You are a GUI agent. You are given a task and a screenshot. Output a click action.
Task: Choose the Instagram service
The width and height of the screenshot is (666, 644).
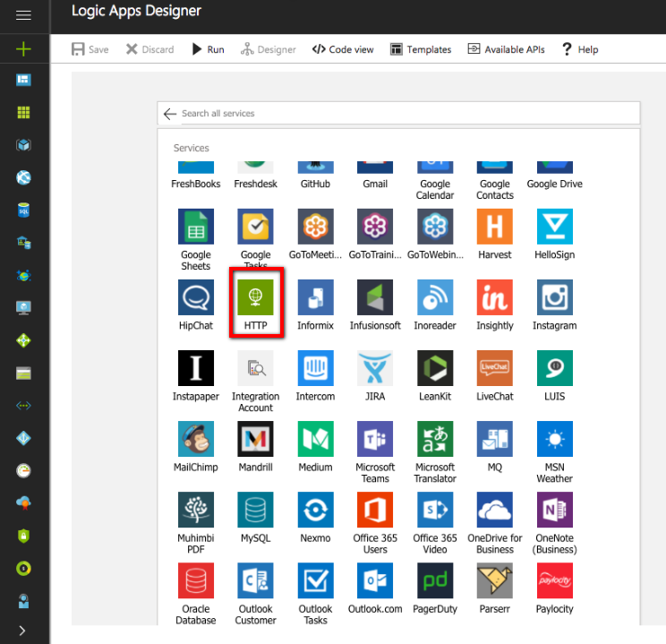coord(555,297)
